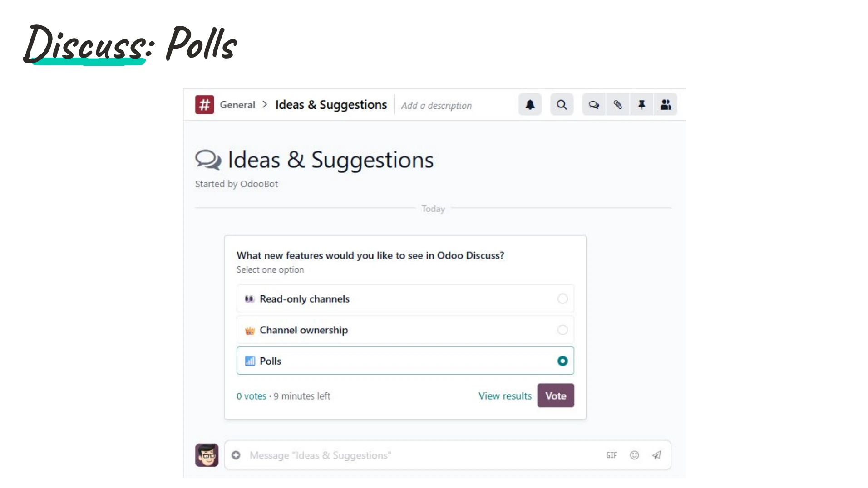Viewport: 868px width, 488px height.
Task: Attach content via the plus icon in composer
Action: (236, 455)
